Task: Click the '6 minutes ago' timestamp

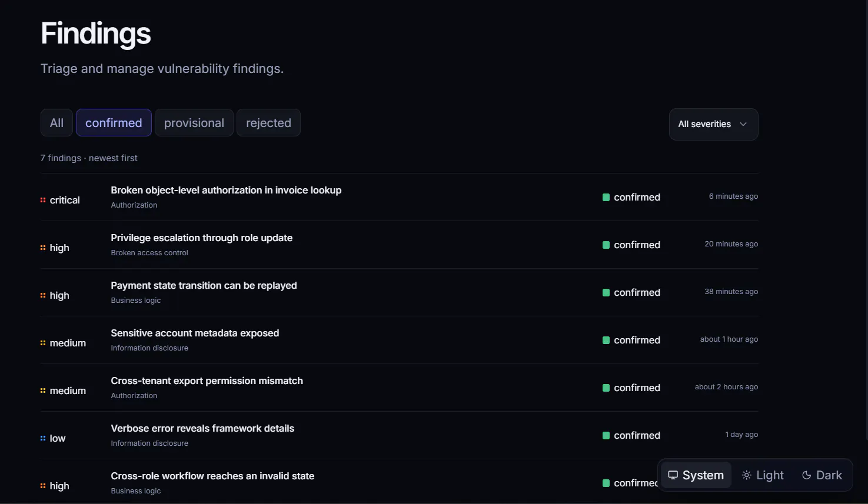Action: 733,196
